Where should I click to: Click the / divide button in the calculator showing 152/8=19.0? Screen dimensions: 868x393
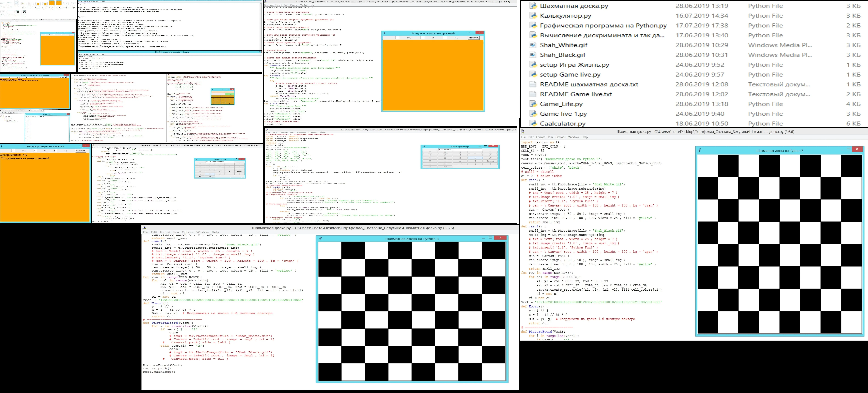point(490,155)
